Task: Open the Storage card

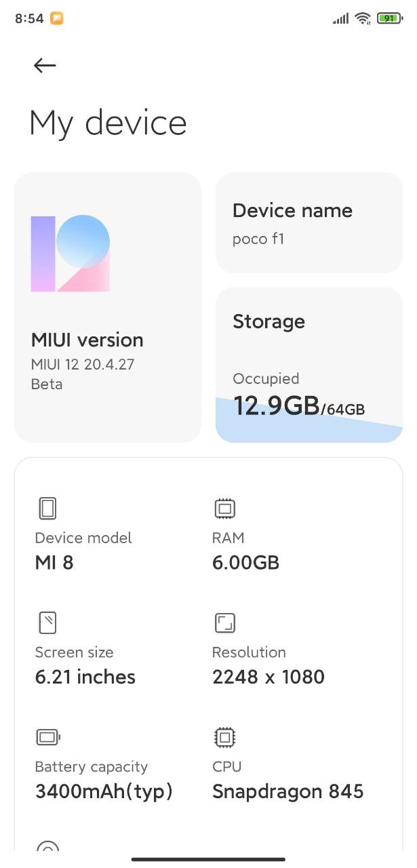Action: click(309, 365)
